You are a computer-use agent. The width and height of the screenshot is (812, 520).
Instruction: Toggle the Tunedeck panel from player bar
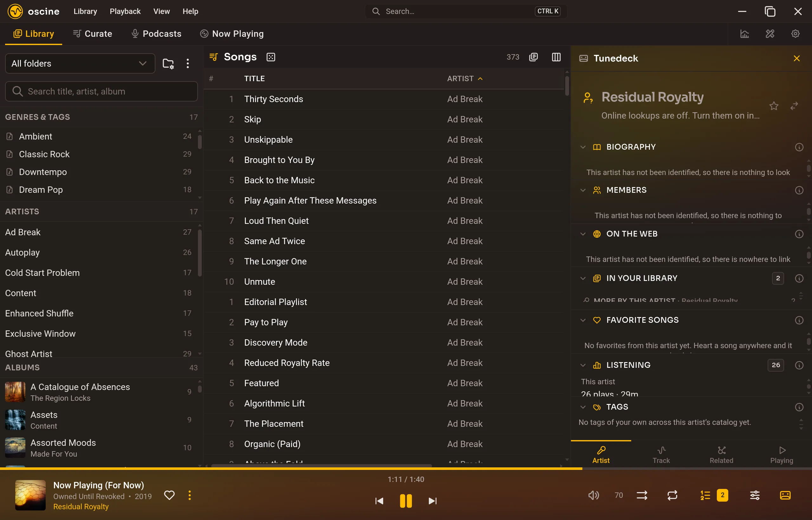pyautogui.click(x=785, y=495)
